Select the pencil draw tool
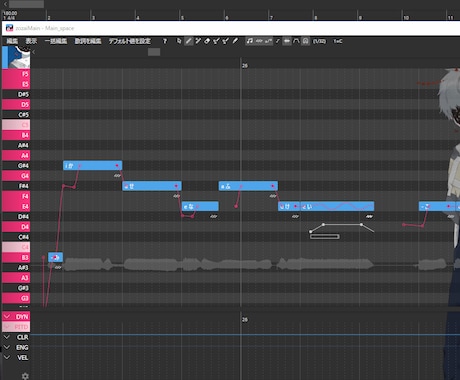This screenshot has width=460, height=380. pyautogui.click(x=189, y=41)
